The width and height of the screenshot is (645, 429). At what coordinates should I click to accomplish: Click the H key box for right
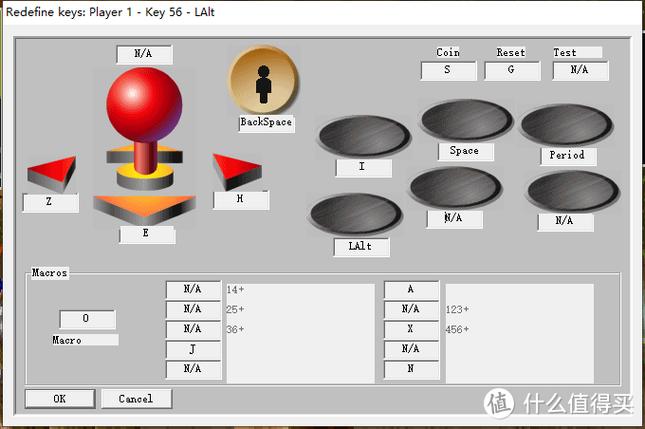coord(241,200)
